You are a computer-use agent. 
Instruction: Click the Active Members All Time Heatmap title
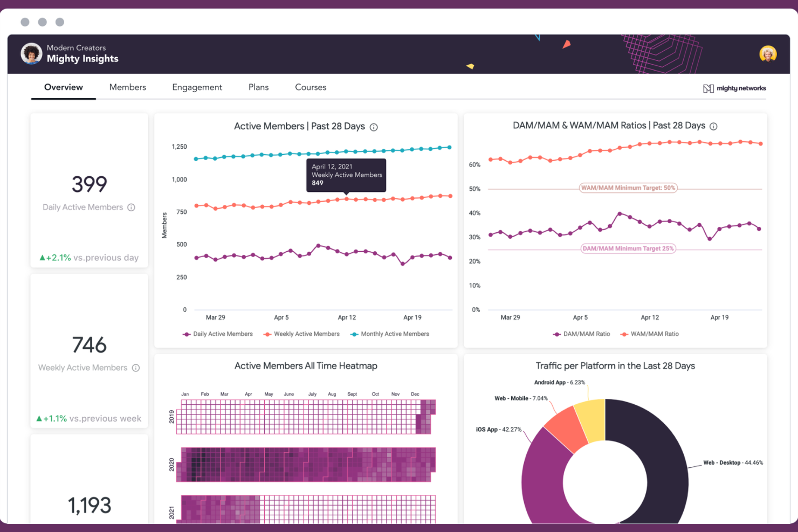click(x=306, y=366)
